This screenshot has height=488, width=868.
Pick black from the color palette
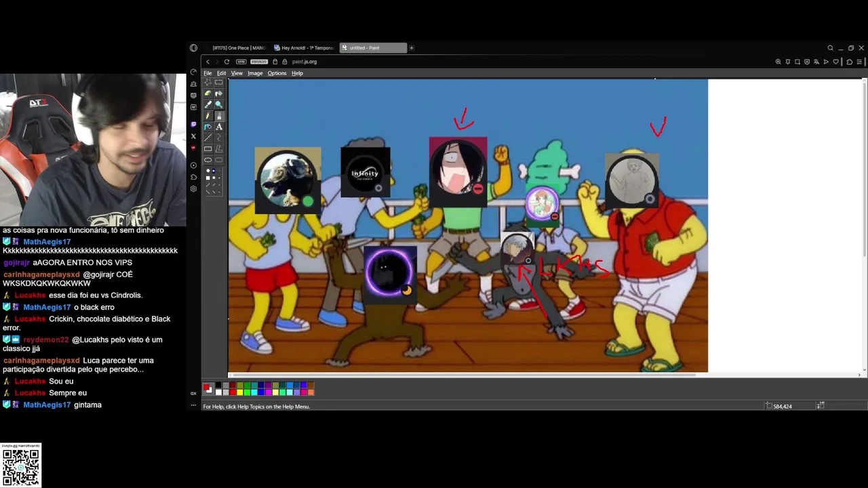click(x=218, y=385)
